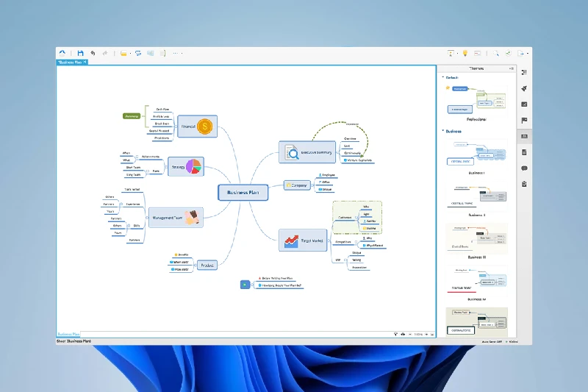This screenshot has width=588, height=392.
Task: Click the lightbulb idea icon in toolbar
Action: pyautogui.click(x=465, y=53)
